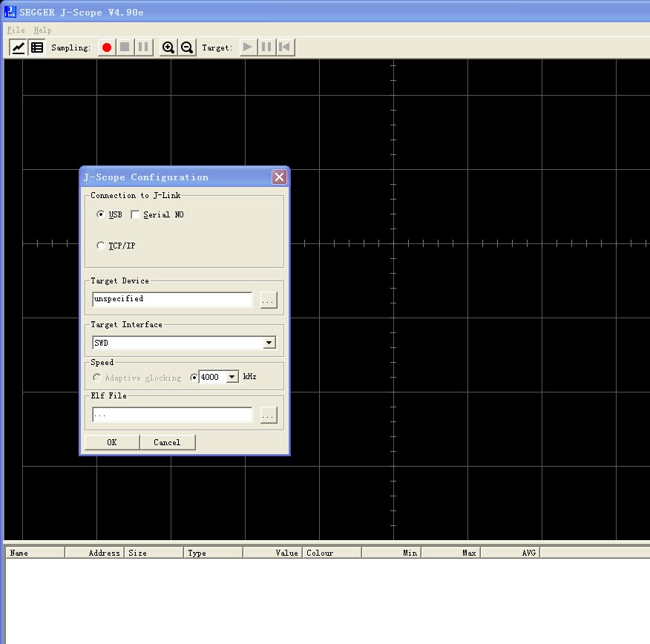
Task: Click the Target Device unspecified text field
Action: (x=172, y=299)
